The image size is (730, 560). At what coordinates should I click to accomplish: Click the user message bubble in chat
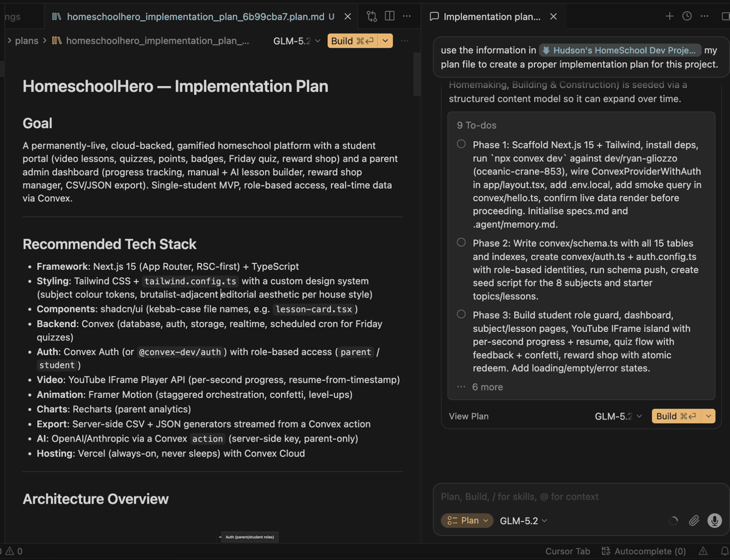coord(581,57)
